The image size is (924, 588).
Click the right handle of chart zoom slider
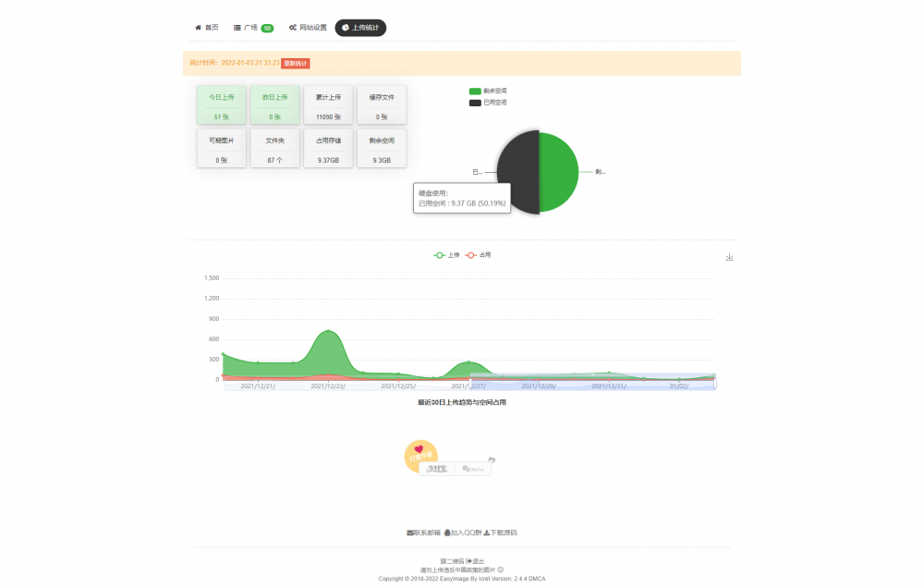715,384
